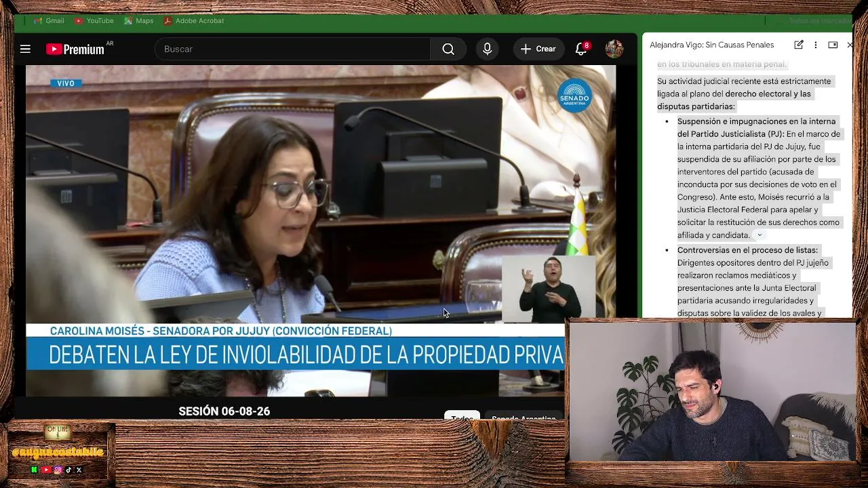Image resolution: width=868 pixels, height=488 pixels.
Task: Click the Instagram icon in stream overlay
Action: coord(58,470)
